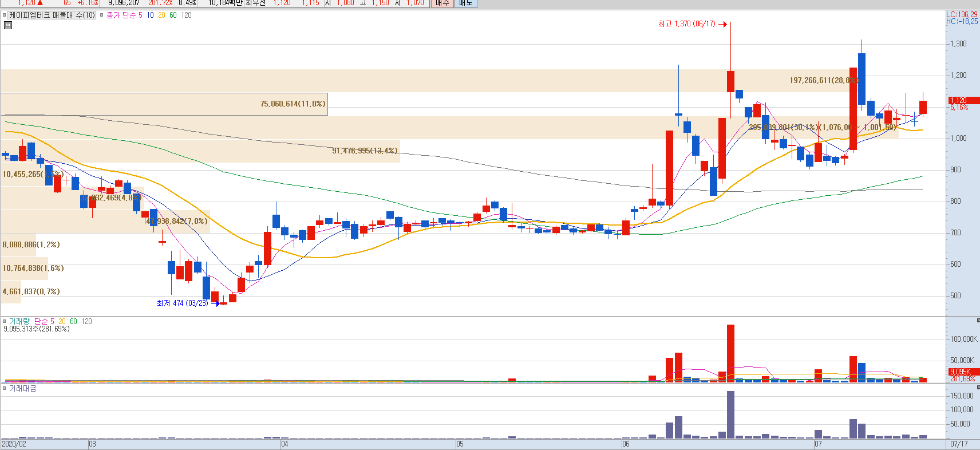This screenshot has height=450, width=980.
Task: Click the price 120-day average label
Action: click(x=187, y=15)
